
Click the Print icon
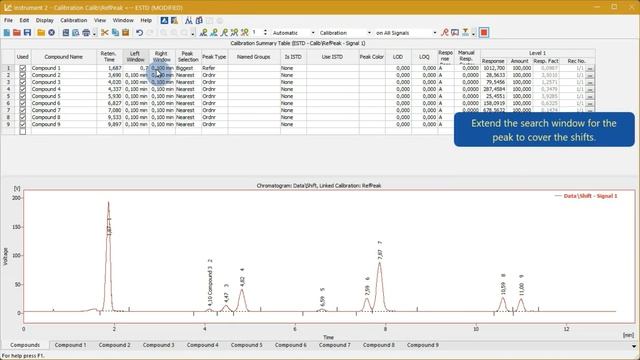[86, 33]
